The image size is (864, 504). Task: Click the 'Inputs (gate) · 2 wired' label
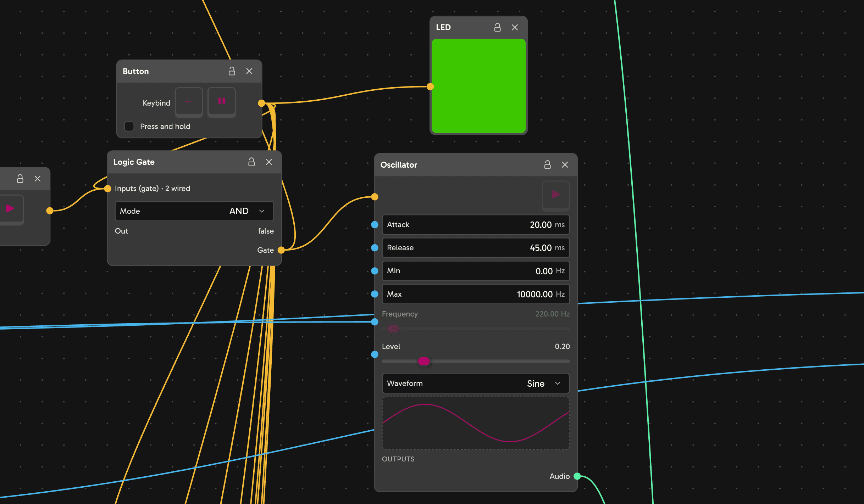(x=153, y=189)
